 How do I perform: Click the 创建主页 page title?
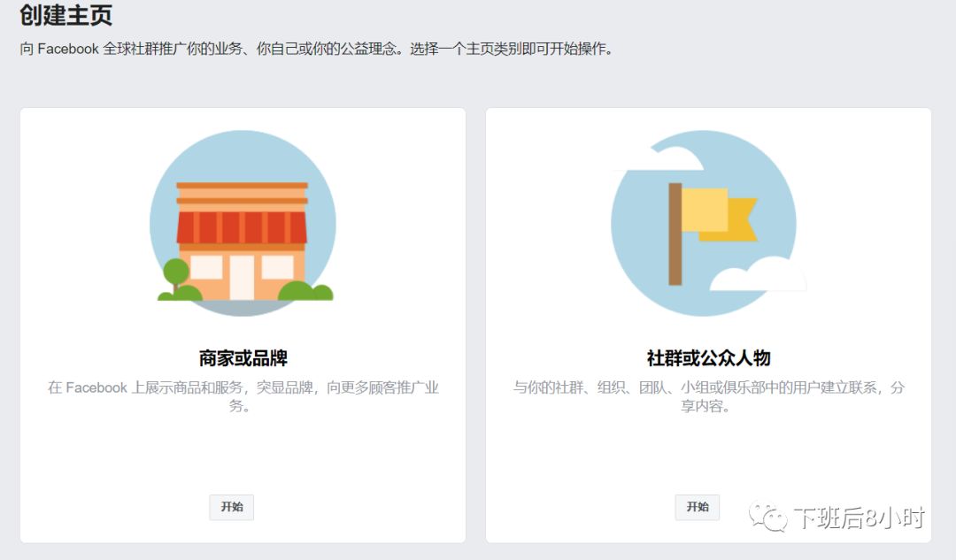(x=66, y=15)
